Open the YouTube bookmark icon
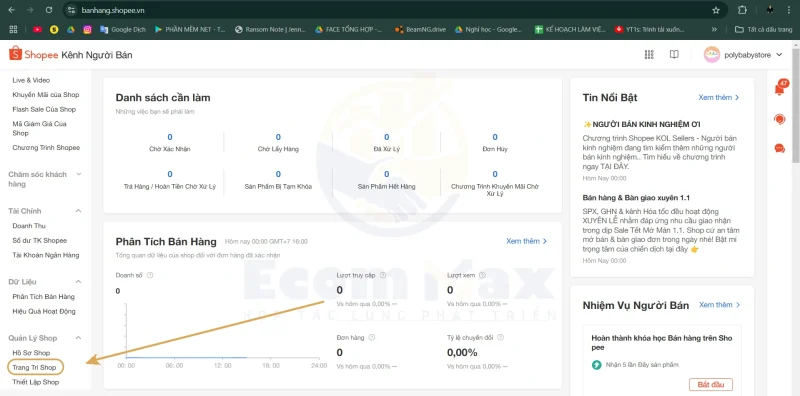Screen dimensions: 800x396 tap(37, 30)
